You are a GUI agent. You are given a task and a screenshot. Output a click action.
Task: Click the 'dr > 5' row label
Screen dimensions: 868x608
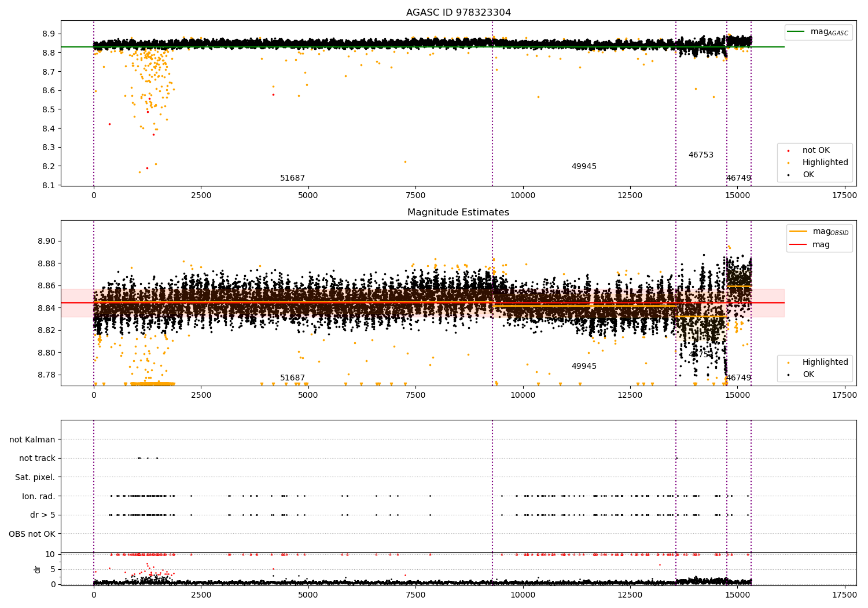coord(43,515)
